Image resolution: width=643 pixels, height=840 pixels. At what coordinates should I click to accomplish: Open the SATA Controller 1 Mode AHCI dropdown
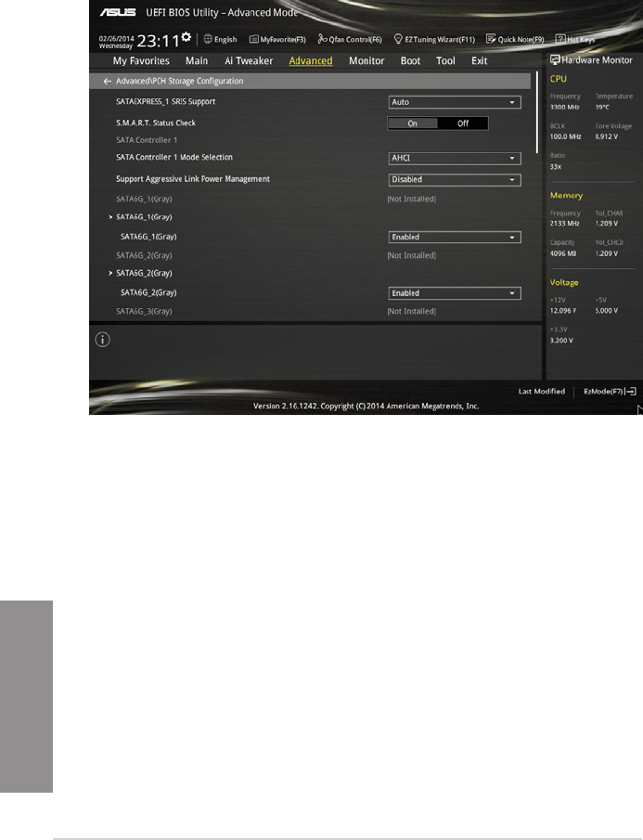pyautogui.click(x=455, y=158)
